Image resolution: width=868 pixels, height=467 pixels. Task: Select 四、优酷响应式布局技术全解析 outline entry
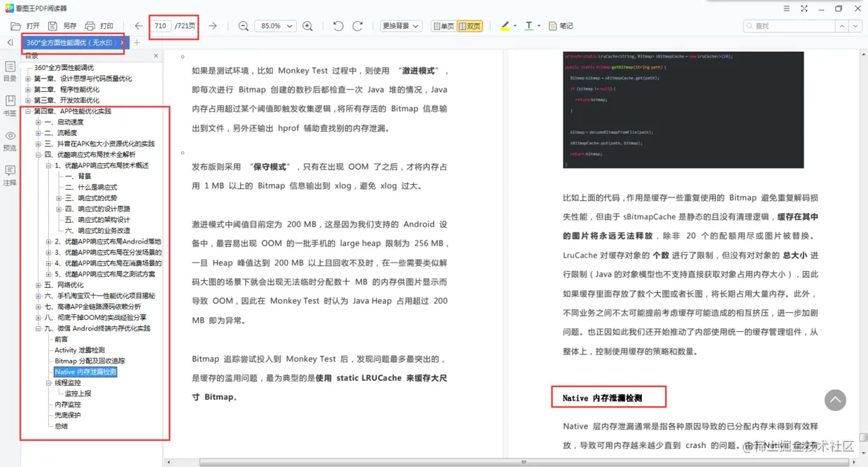click(x=90, y=155)
